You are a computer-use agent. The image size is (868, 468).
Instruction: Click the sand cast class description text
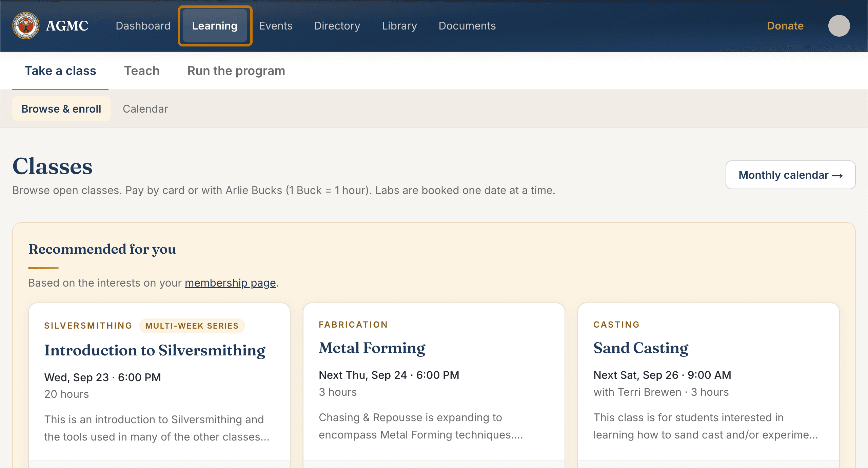tap(706, 426)
